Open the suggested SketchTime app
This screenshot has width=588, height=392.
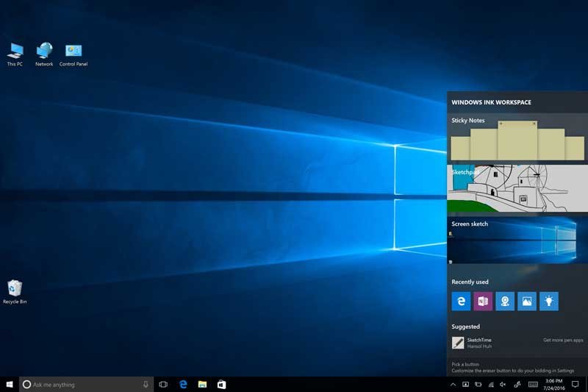click(x=472, y=343)
